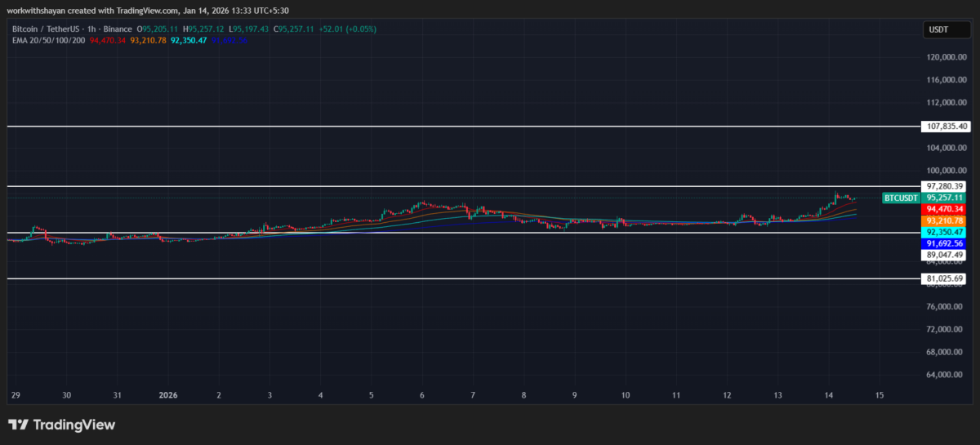The height and width of the screenshot is (445, 980).
Task: Click the EMA 20/50/100/200 indicator legend
Action: pos(48,39)
